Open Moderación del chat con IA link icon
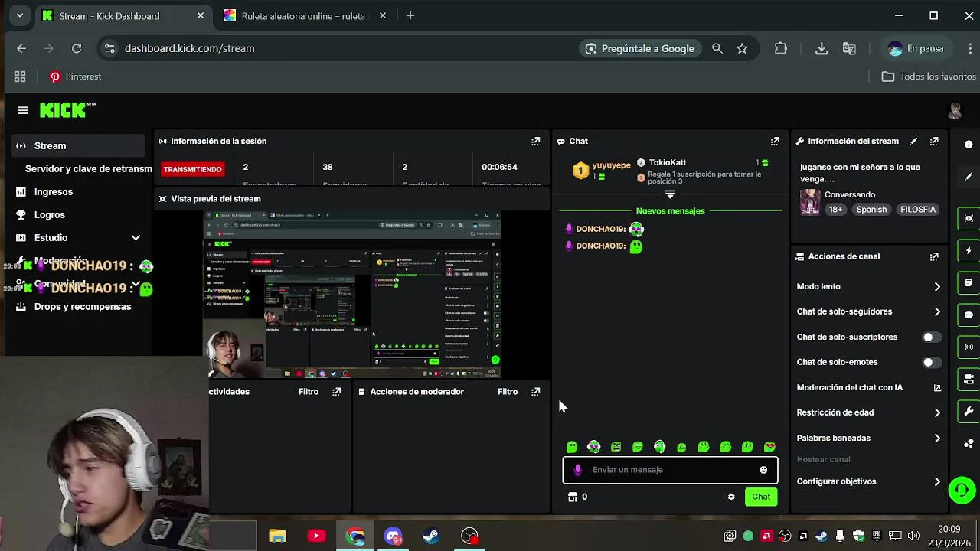Viewport: 980px width, 551px height. tap(937, 387)
